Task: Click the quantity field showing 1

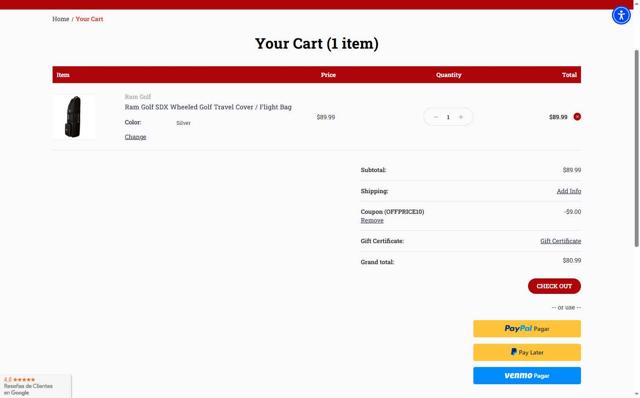Action: coord(448,117)
